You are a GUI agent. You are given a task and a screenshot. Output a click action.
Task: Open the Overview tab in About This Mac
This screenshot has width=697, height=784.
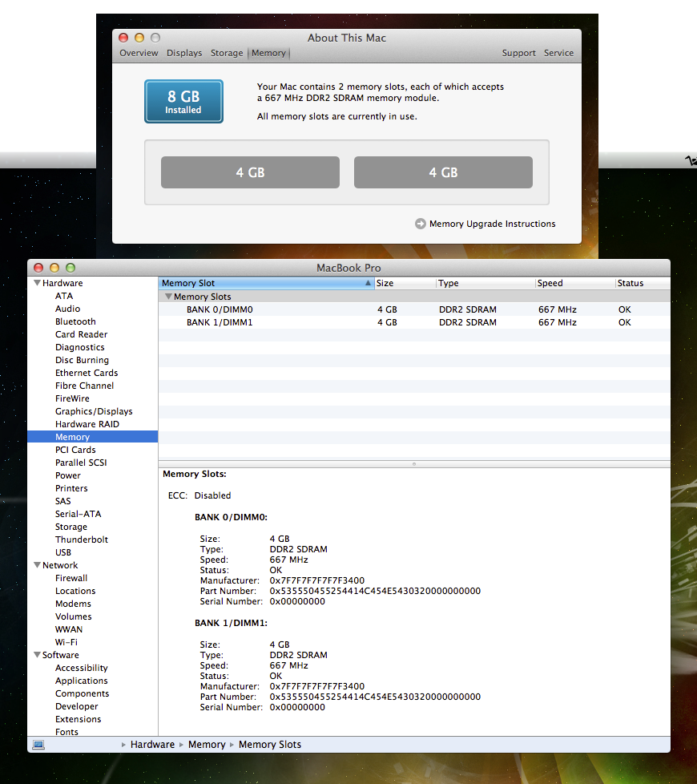coord(139,53)
